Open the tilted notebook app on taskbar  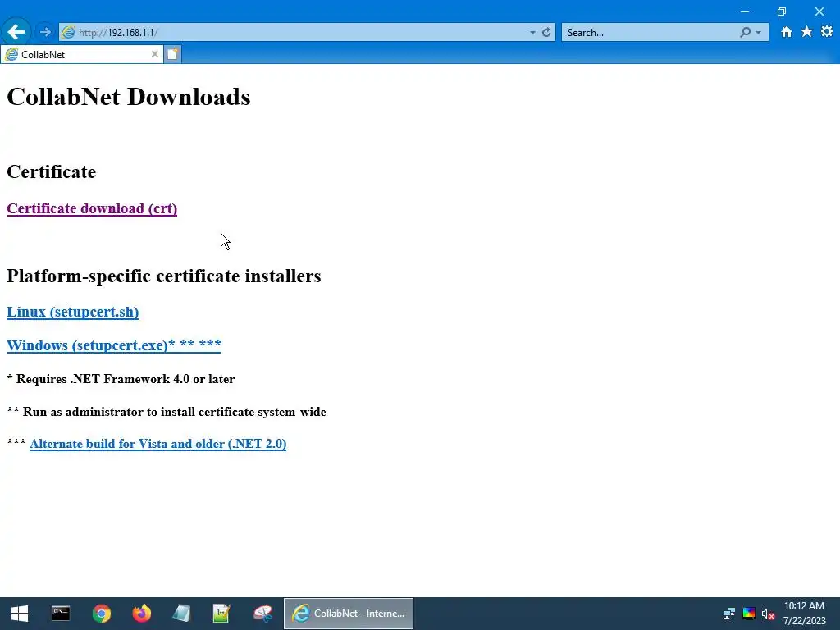coord(181,614)
